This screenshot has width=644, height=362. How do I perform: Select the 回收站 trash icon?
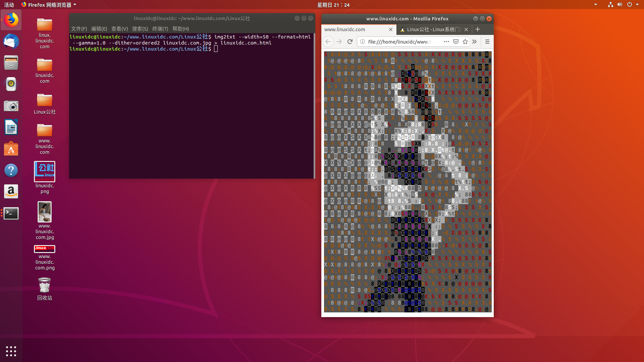(45, 289)
